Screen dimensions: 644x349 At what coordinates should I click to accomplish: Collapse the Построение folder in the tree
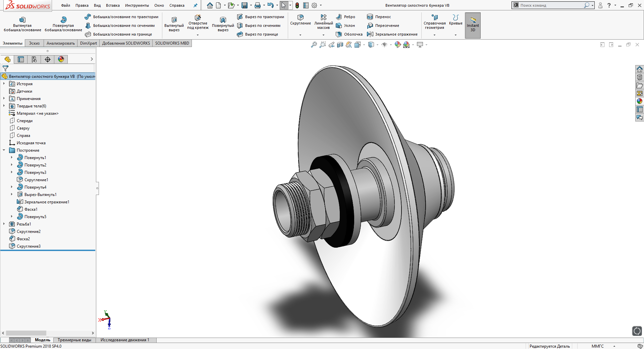pos(4,150)
